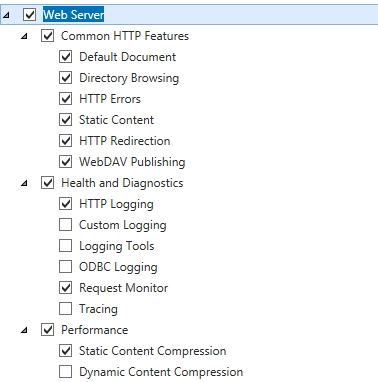Uncheck the Common HTTP Features checkbox
The height and width of the screenshot is (382, 378).
pos(48,36)
